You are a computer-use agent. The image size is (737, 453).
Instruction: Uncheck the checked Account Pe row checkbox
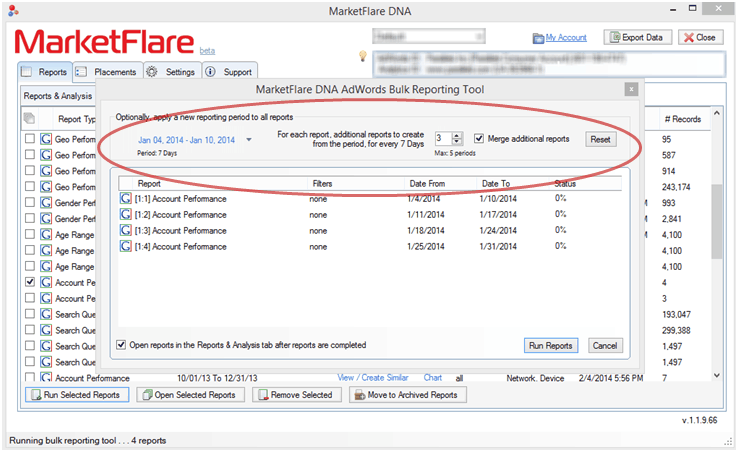30,282
